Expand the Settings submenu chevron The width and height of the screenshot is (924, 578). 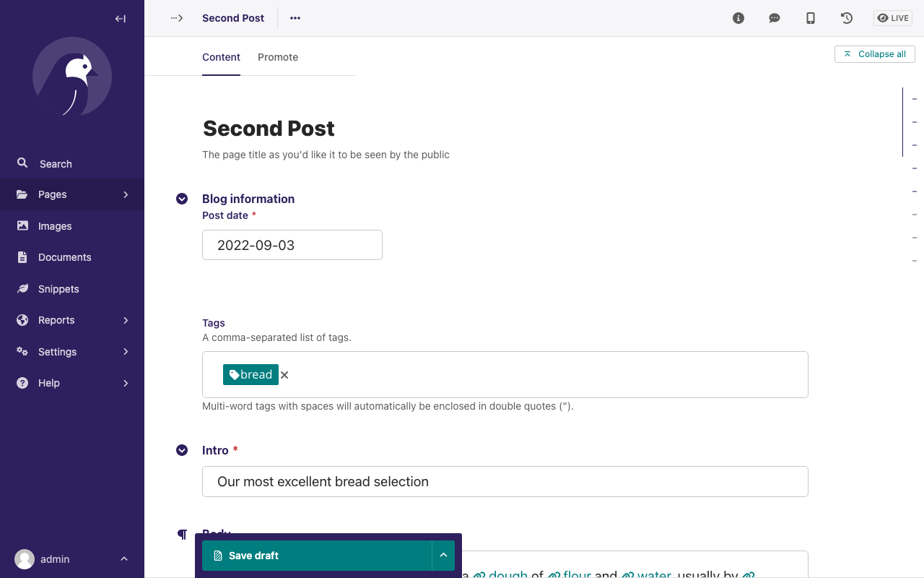coord(126,352)
